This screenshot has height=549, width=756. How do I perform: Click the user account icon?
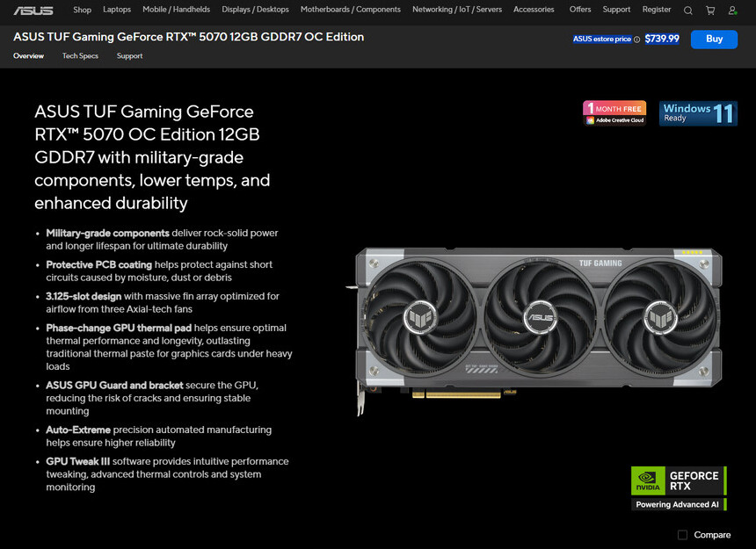tap(732, 11)
